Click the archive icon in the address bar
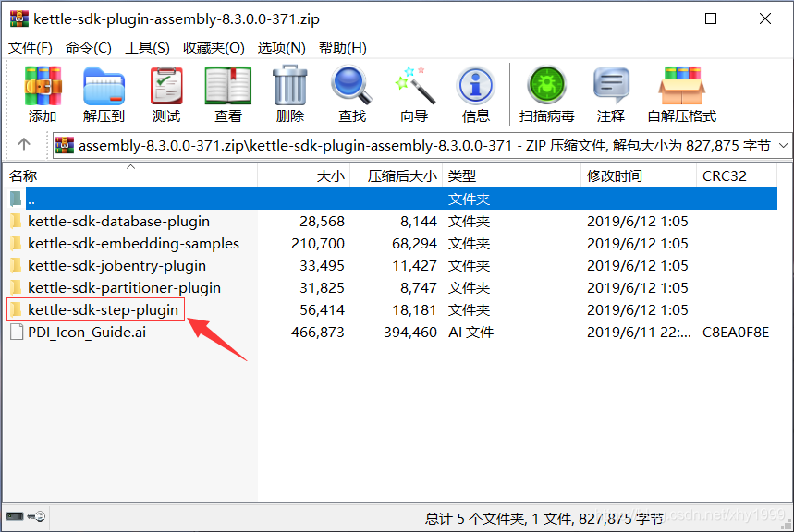 click(65, 145)
